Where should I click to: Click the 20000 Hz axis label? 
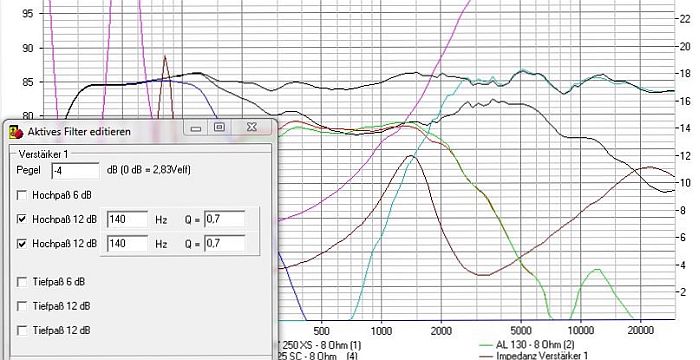click(x=640, y=331)
